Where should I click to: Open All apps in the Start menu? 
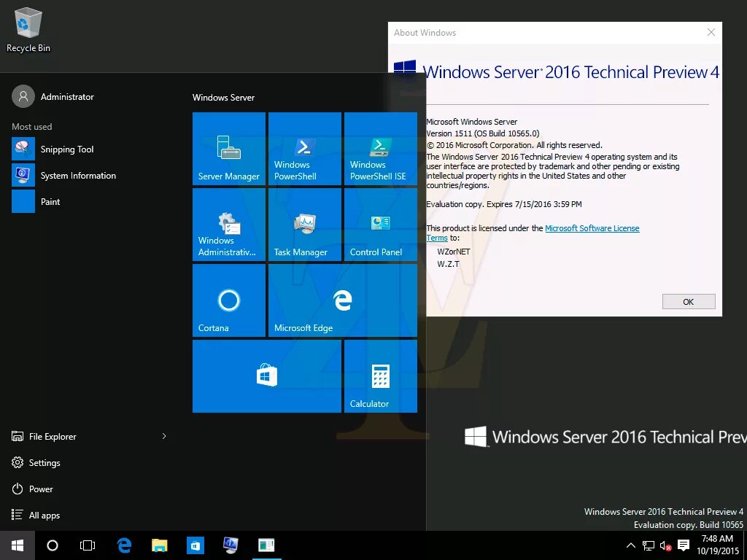pyautogui.click(x=44, y=515)
